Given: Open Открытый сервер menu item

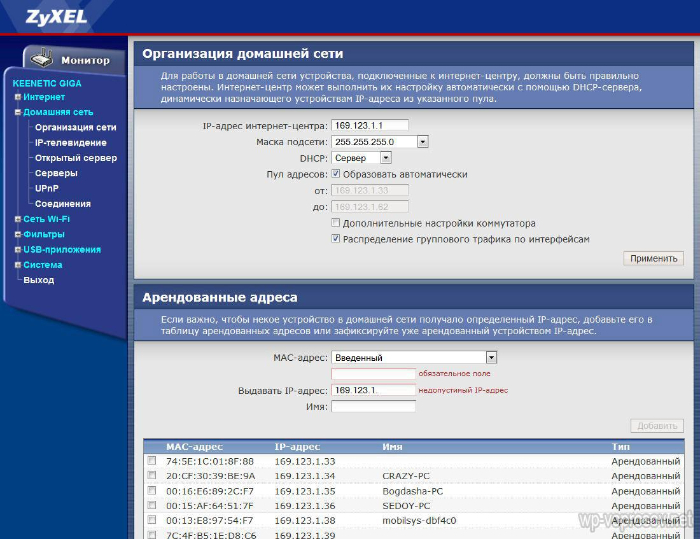Looking at the screenshot, I should [76, 158].
